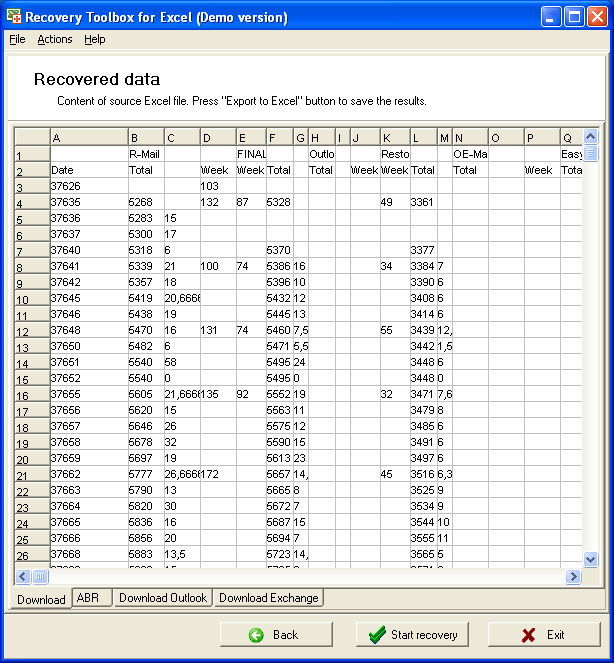Select row header 26

(32, 554)
